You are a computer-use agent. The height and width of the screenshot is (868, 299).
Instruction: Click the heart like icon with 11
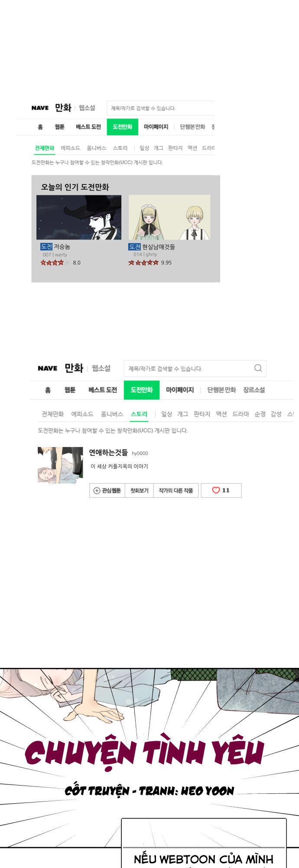click(x=216, y=490)
